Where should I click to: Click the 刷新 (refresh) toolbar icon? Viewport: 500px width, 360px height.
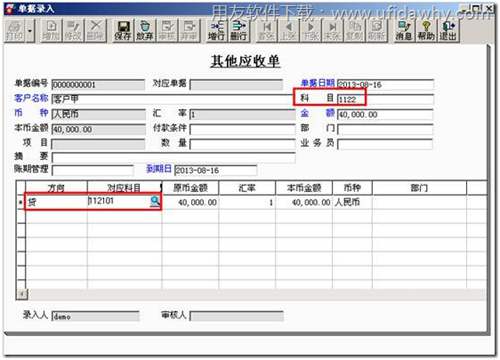pyautogui.click(x=377, y=30)
